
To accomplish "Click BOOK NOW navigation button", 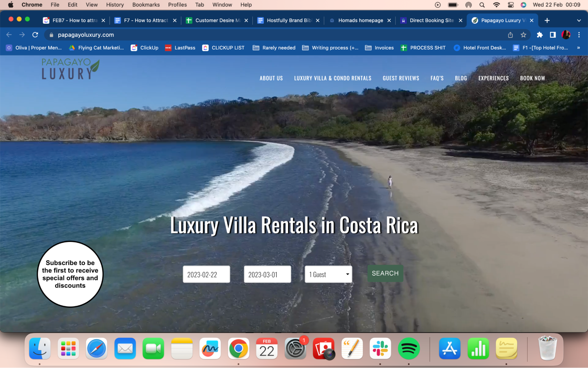I will point(532,78).
